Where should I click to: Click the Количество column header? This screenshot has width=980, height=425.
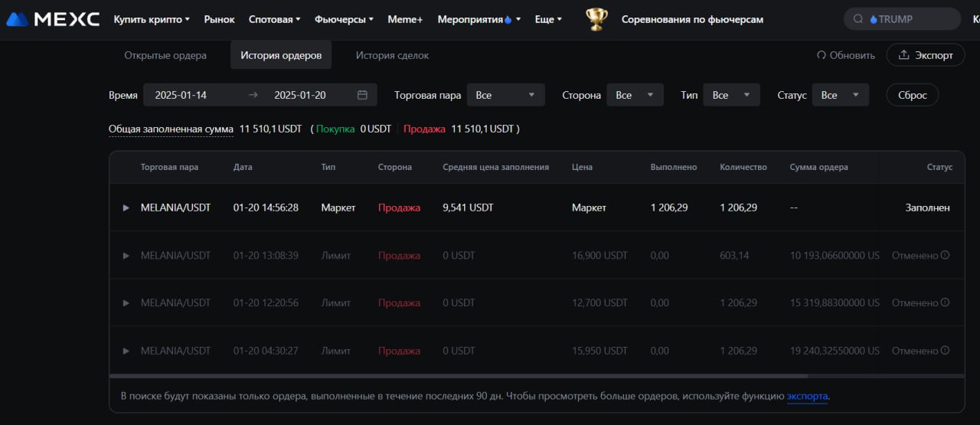743,167
